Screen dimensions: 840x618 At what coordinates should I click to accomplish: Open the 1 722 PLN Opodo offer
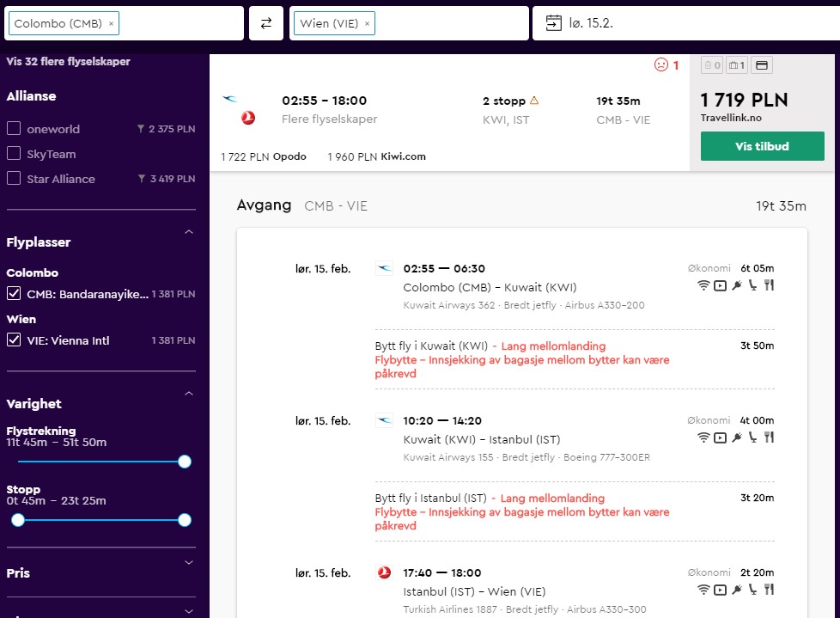[x=264, y=156]
